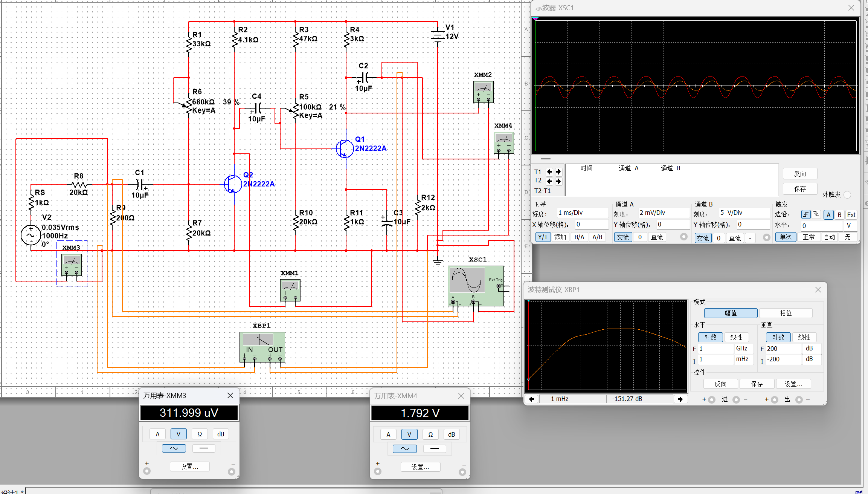Screen dimensions: 868x494
Task: Switch Bode plotter mode to 相位
Action: (x=786, y=313)
